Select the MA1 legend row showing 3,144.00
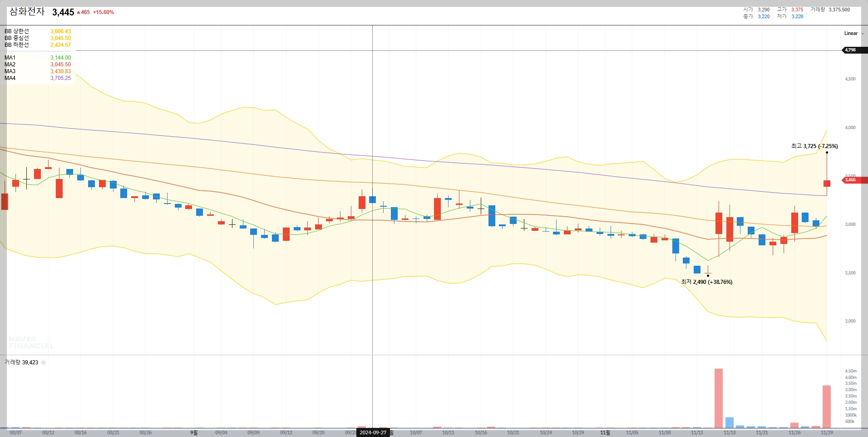The width and height of the screenshot is (868, 437). pyautogui.click(x=38, y=58)
